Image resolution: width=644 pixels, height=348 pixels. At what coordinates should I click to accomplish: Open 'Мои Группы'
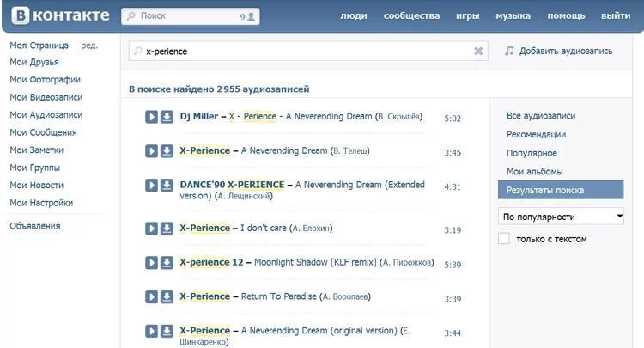35,168
